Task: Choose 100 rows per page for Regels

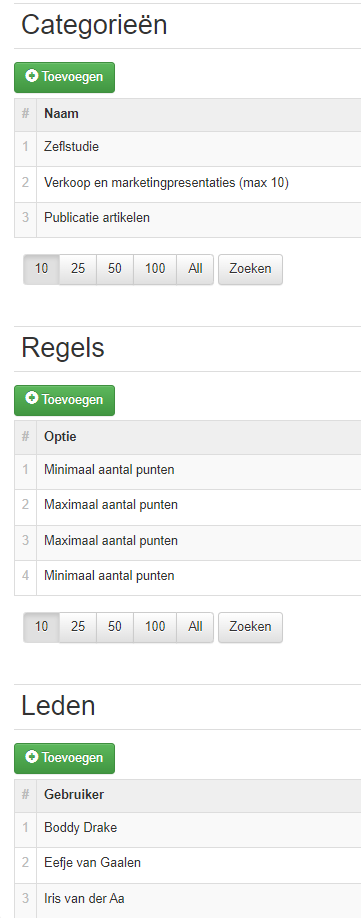Action: tap(155, 628)
